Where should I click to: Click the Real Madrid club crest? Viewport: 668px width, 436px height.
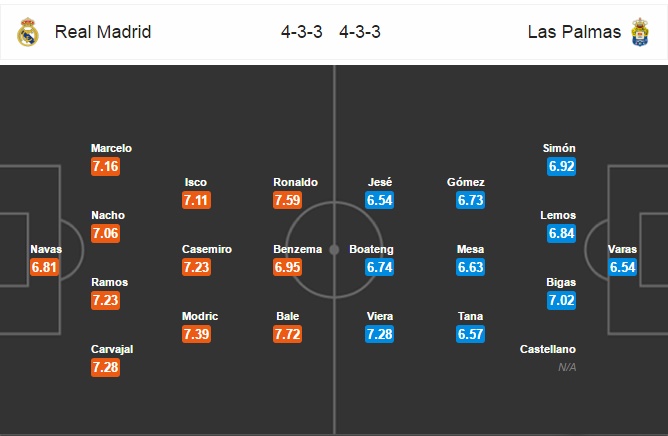click(28, 32)
